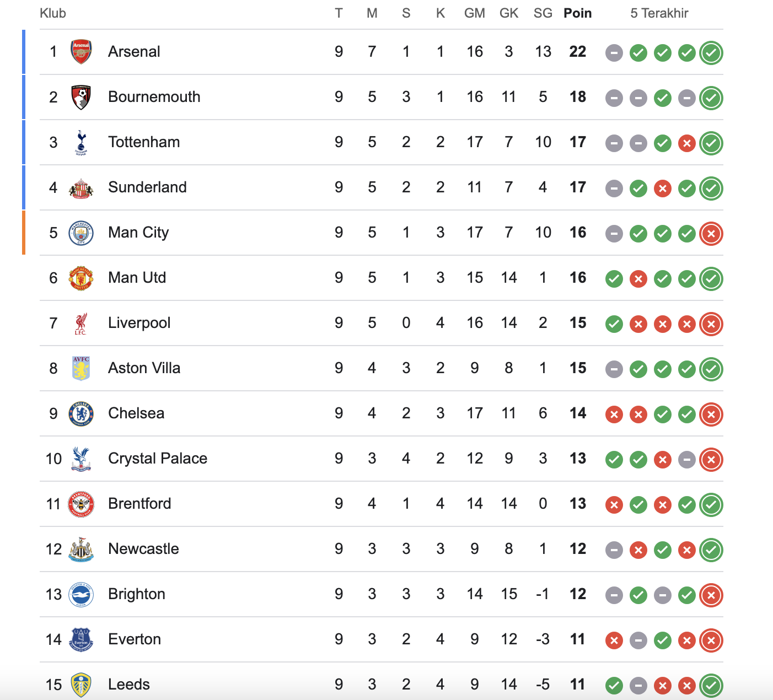Click the Crystal Palace crest
The width and height of the screenshot is (773, 700).
pyautogui.click(x=80, y=458)
